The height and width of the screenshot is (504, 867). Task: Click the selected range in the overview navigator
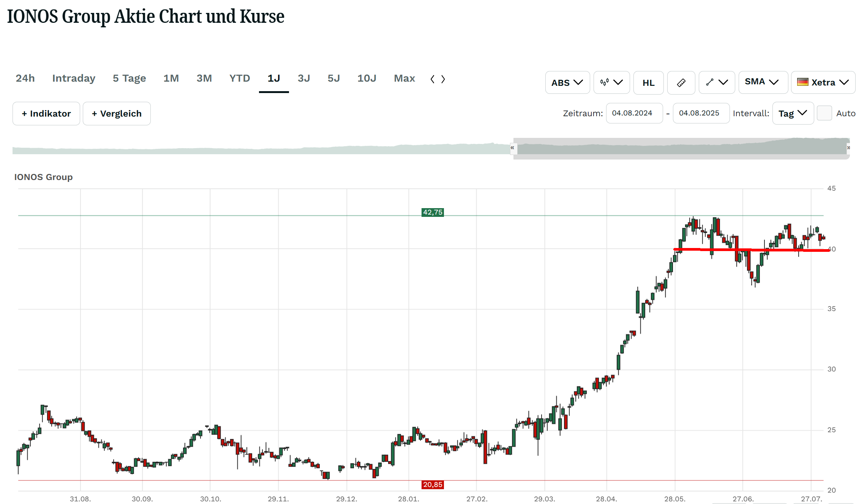coord(681,149)
